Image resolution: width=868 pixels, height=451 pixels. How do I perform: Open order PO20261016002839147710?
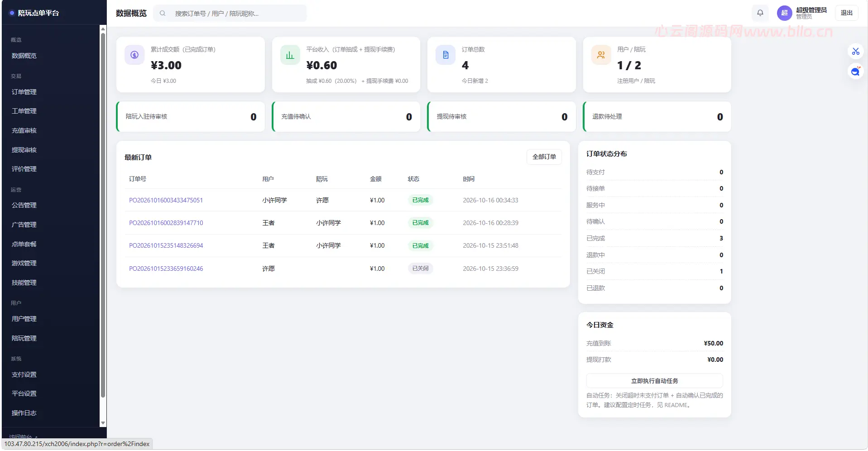(166, 223)
